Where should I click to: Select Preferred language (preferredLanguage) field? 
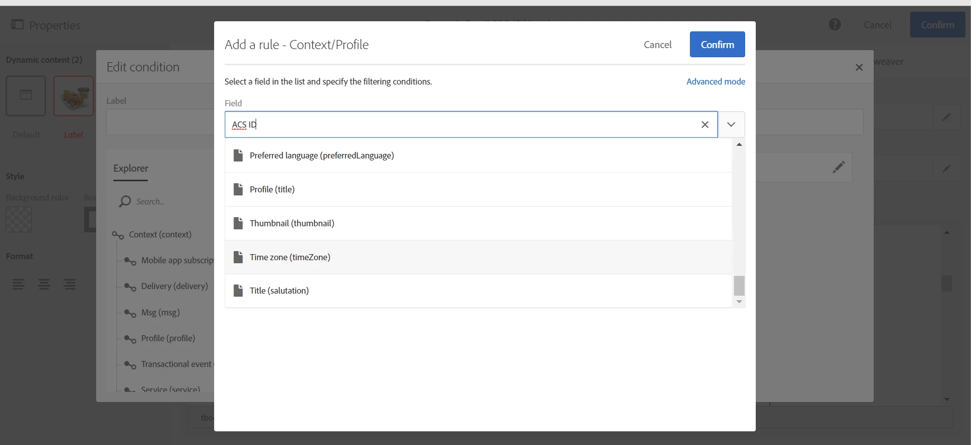(x=321, y=155)
